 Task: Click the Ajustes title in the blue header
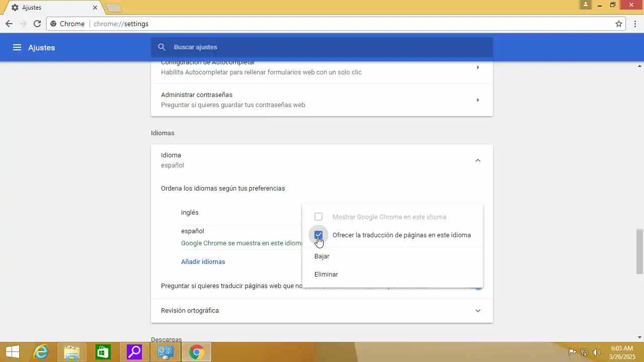point(42,48)
